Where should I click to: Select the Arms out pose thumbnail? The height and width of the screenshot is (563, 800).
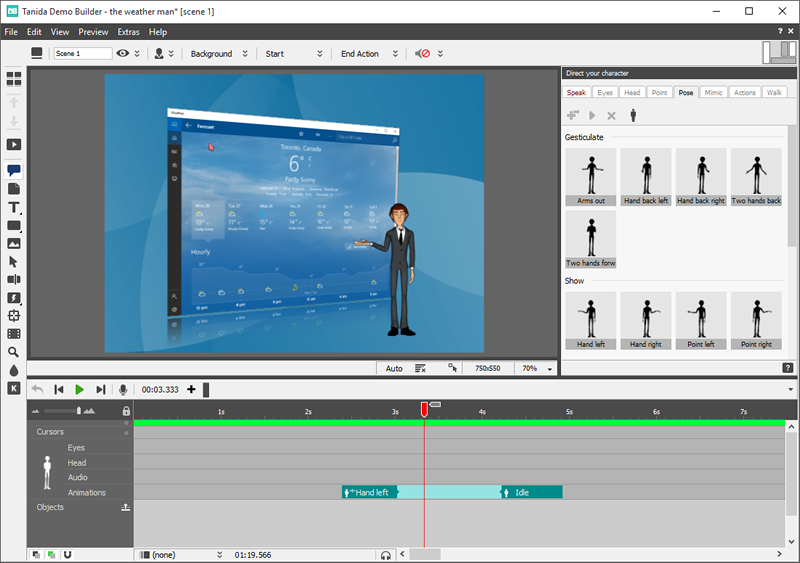click(x=591, y=177)
